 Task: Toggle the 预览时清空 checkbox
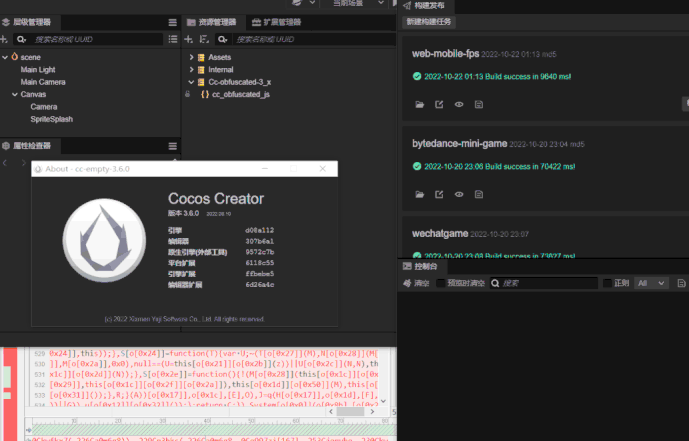click(x=440, y=283)
